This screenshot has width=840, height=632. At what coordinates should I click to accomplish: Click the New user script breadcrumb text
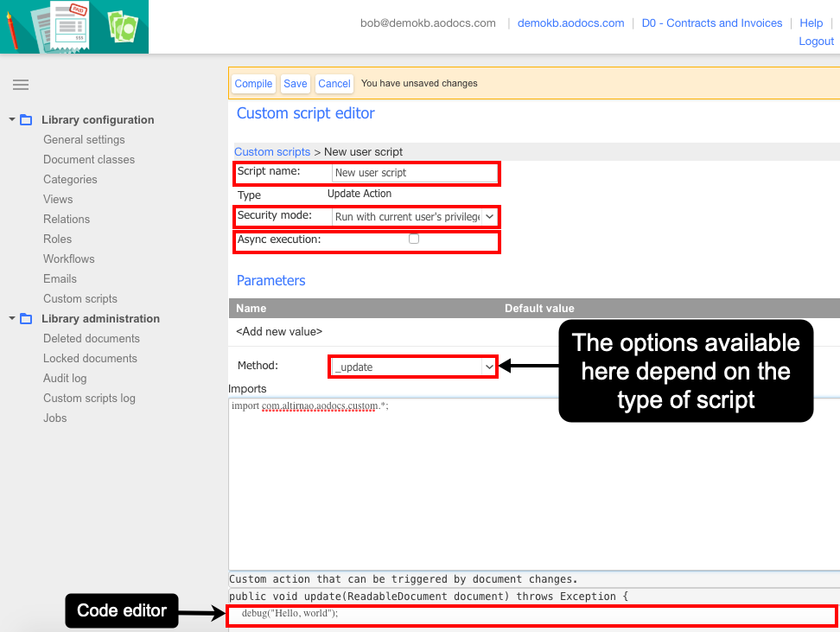click(x=363, y=151)
